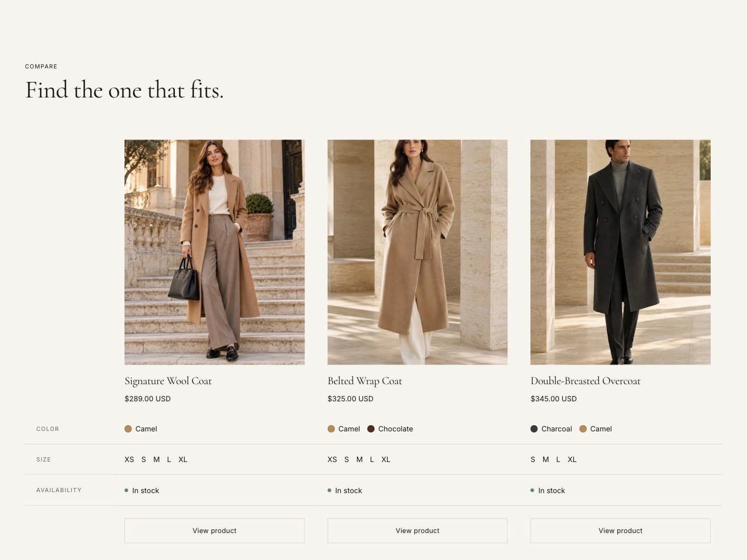Viewport: 747px width, 560px height.
Task: Click size XS for Signature Wool Coat
Action: point(129,459)
